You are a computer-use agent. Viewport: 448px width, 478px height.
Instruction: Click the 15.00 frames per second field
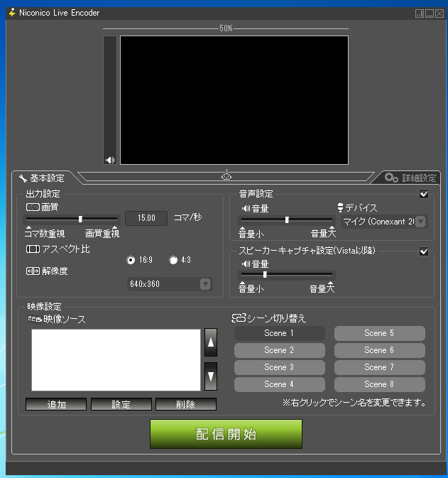click(146, 218)
